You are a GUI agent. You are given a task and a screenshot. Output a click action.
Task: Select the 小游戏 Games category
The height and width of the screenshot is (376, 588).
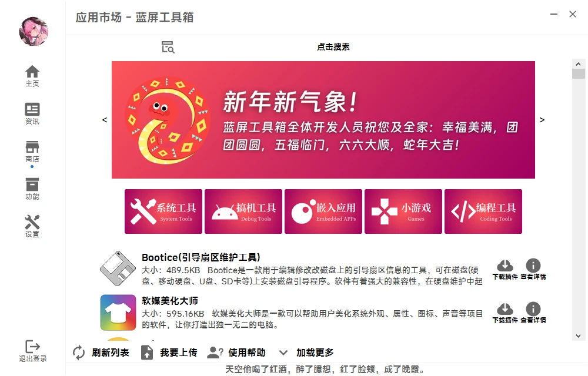403,211
